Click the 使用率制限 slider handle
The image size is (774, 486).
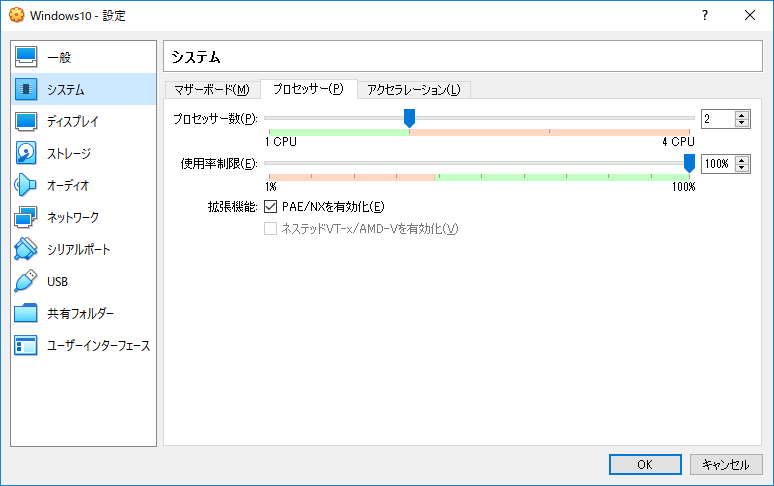pos(689,163)
